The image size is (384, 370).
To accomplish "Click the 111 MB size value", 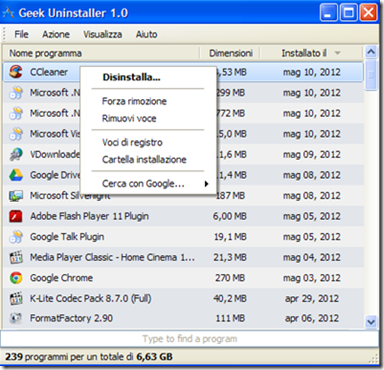I will pos(230,318).
